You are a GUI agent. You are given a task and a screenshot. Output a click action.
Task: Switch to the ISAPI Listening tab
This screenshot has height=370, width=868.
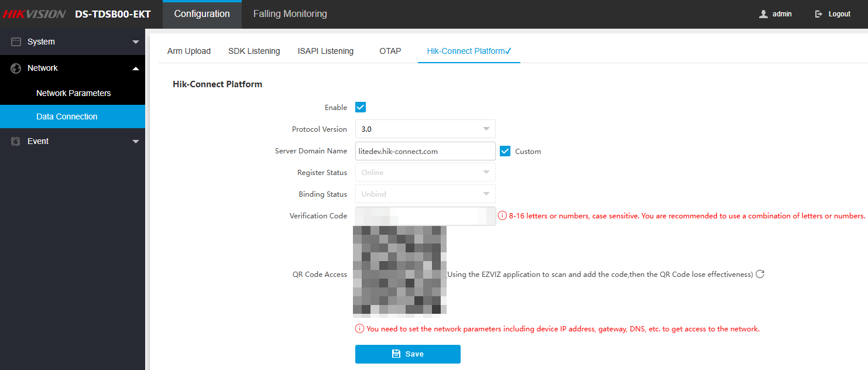(x=325, y=51)
